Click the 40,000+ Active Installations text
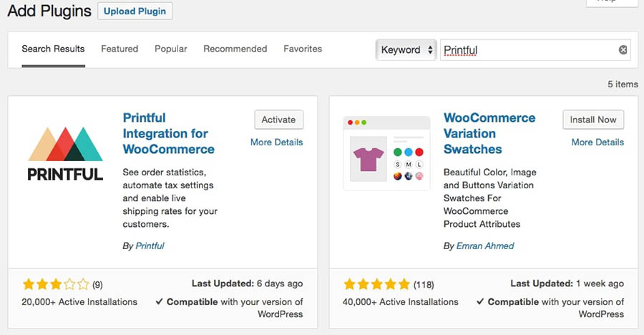Image resolution: width=644 pixels, height=335 pixels. [x=401, y=301]
